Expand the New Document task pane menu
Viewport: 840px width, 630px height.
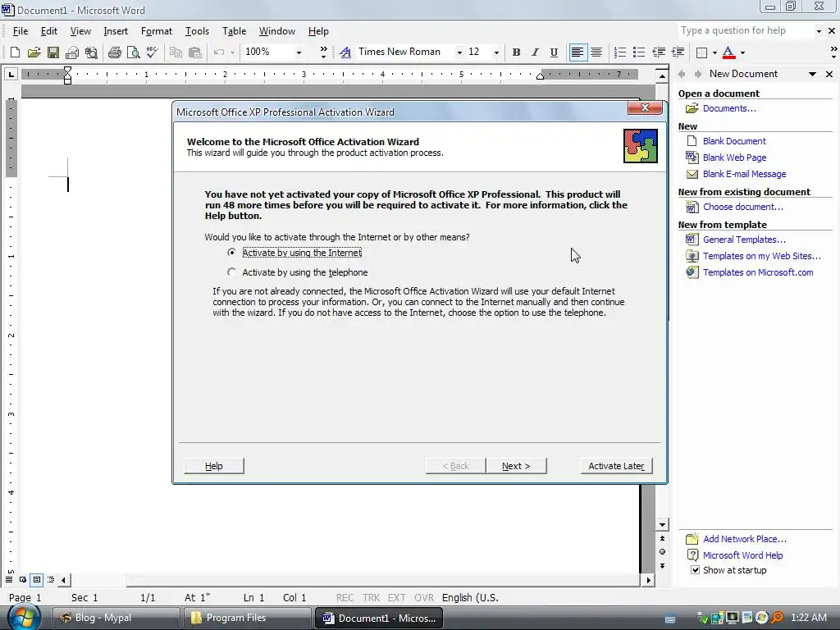point(812,74)
